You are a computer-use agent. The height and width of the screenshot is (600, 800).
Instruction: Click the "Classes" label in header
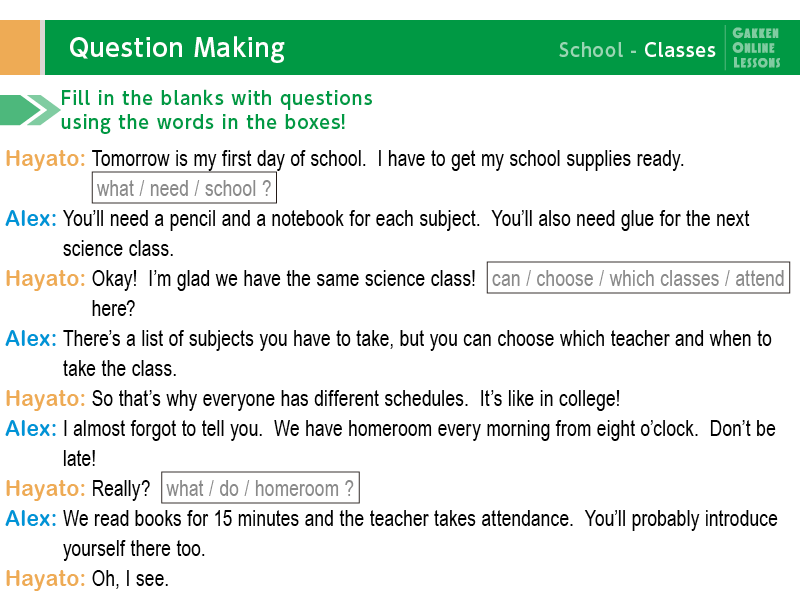pos(680,50)
